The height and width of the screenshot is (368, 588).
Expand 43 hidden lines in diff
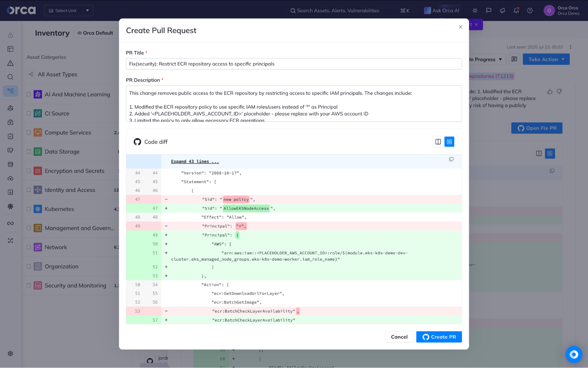[x=195, y=162]
